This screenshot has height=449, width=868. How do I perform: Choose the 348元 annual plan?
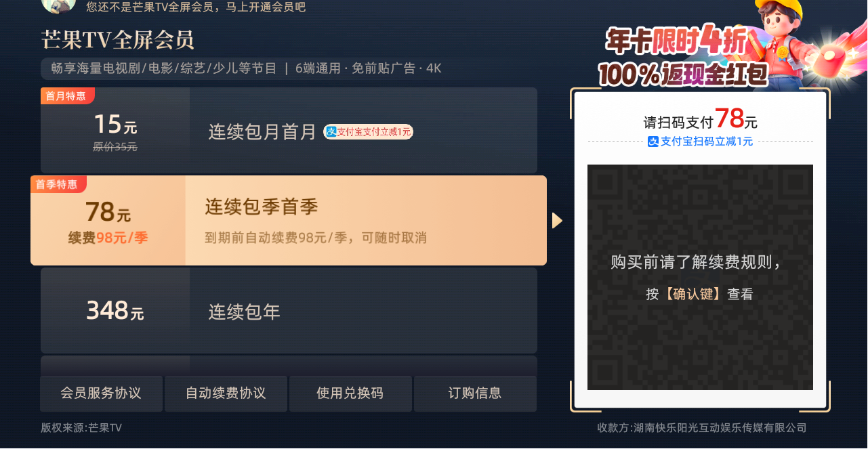[289, 310]
